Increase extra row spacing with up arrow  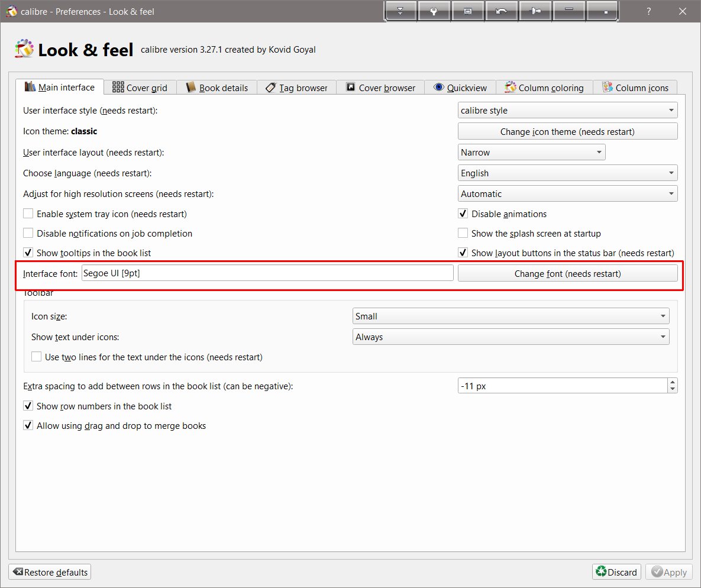(673, 382)
